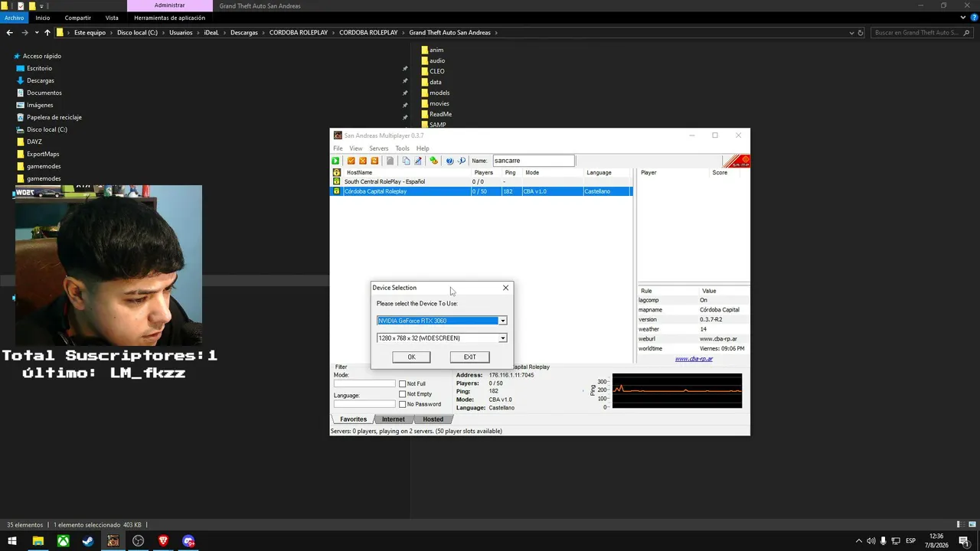The image size is (980, 551).
Task: Click the Windows Start button
Action: tap(12, 541)
